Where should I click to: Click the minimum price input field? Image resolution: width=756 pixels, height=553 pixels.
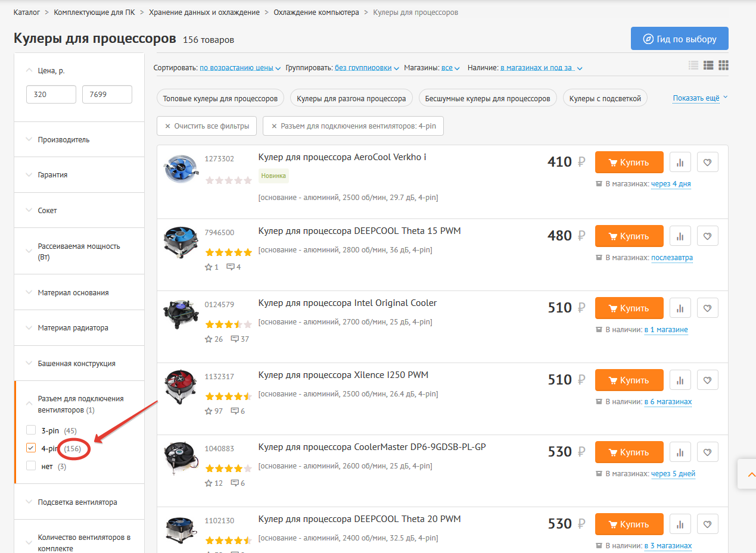(x=51, y=94)
